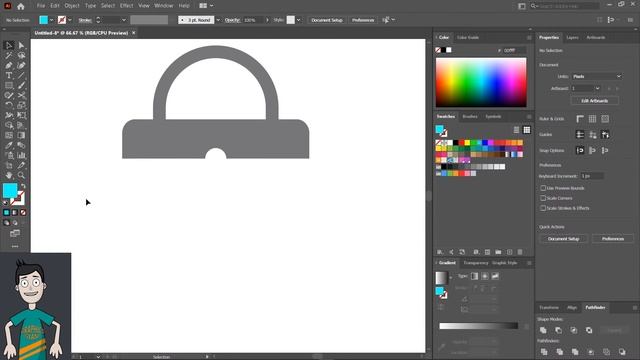640x360 pixels.
Task: Open the Effect menu
Action: 127,6
